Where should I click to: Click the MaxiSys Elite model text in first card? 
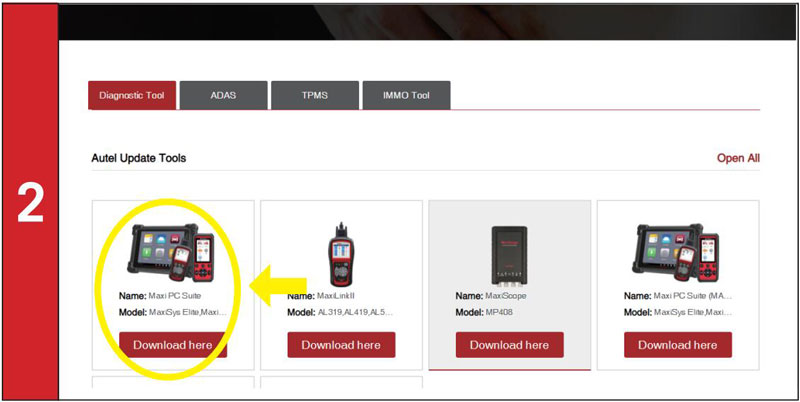(x=188, y=312)
